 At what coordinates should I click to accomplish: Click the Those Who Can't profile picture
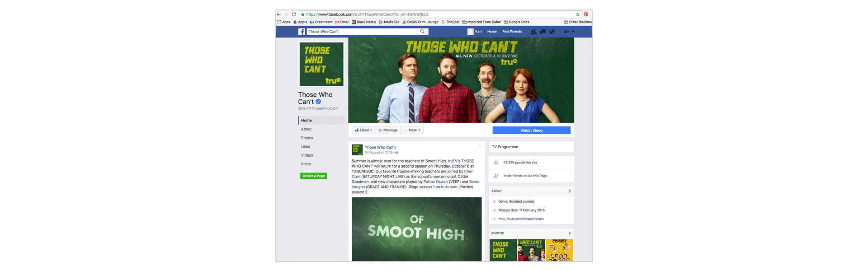[321, 64]
